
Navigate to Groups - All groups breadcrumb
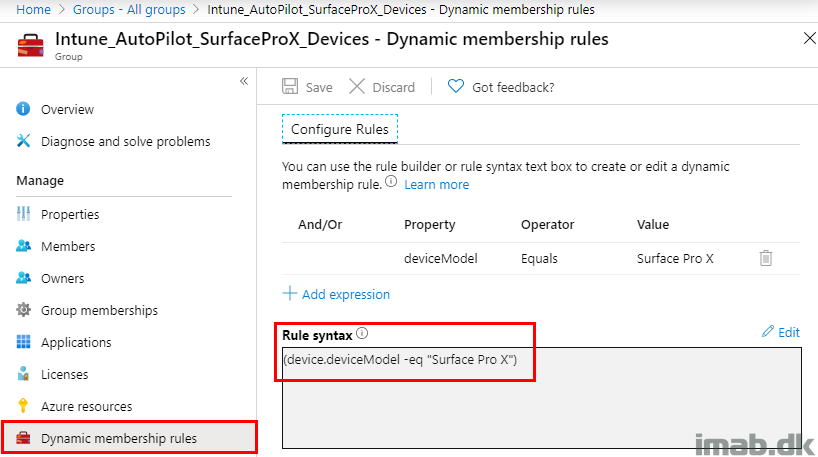coord(129,9)
